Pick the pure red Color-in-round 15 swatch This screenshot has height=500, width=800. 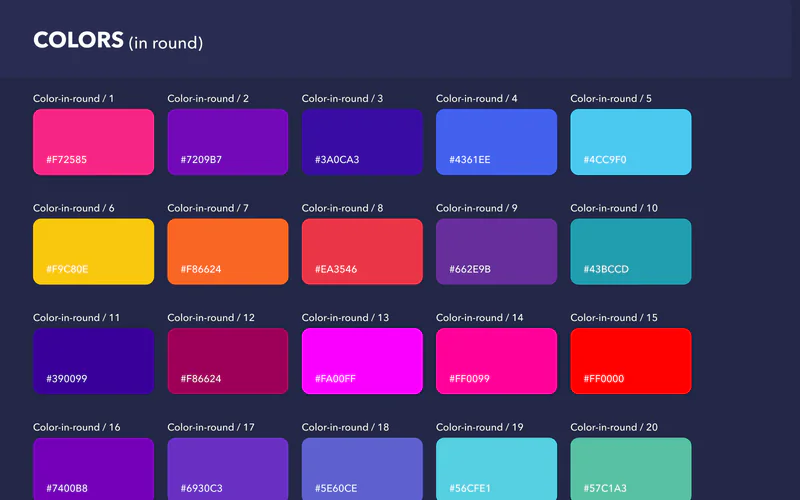(x=631, y=361)
